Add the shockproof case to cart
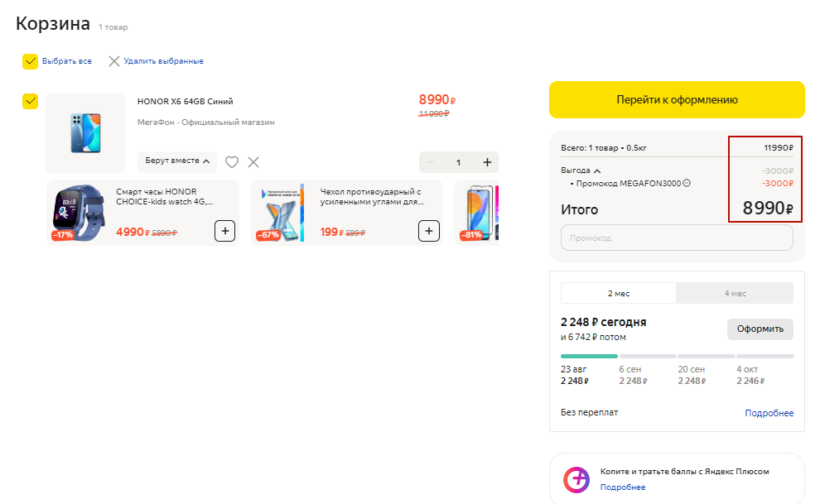Image resolution: width=820 pixels, height=504 pixels. coord(429,231)
